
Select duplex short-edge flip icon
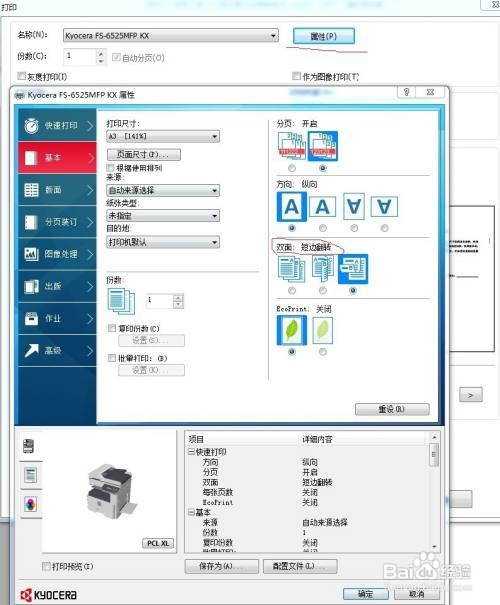pos(353,269)
